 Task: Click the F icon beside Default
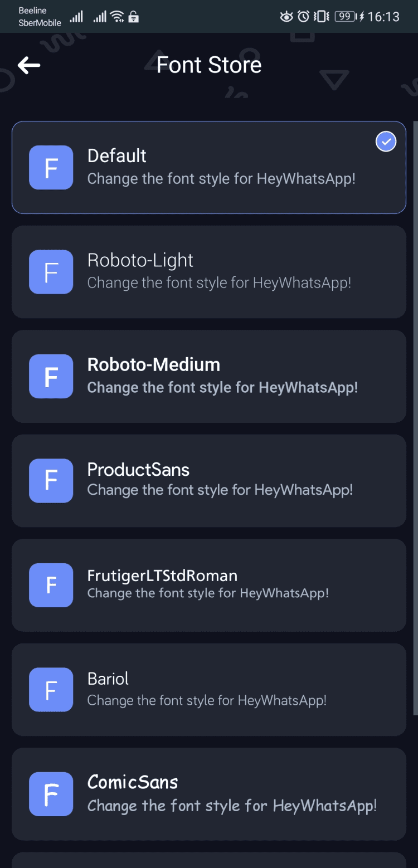(51, 167)
